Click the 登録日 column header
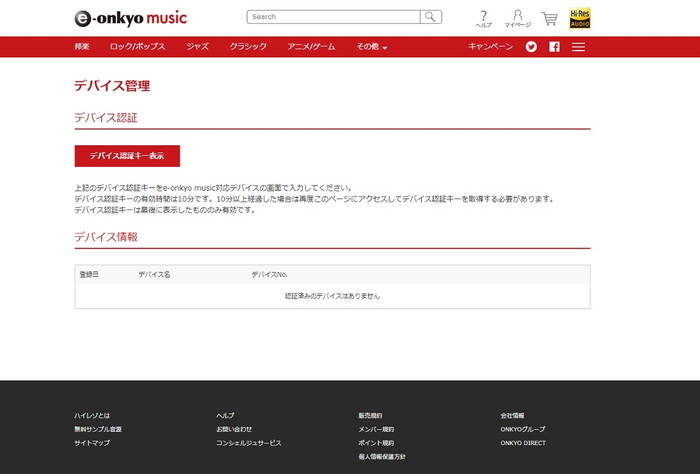 (x=89, y=274)
